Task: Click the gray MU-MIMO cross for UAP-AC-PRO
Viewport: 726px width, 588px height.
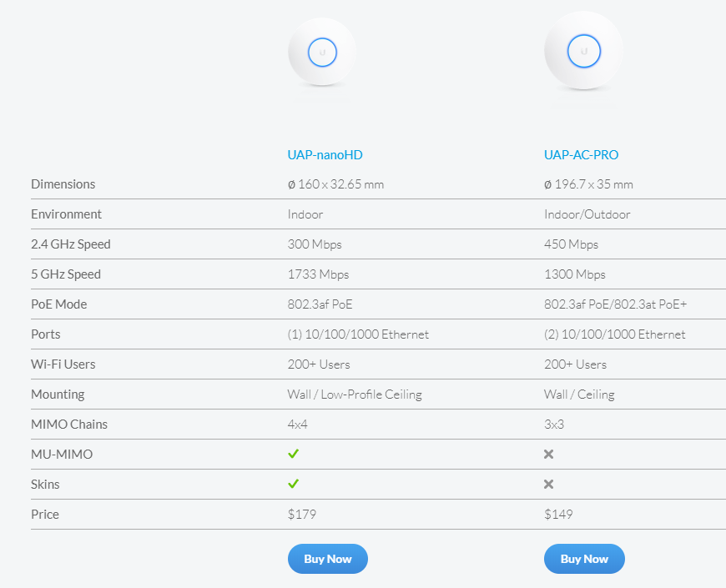Action: (x=549, y=455)
